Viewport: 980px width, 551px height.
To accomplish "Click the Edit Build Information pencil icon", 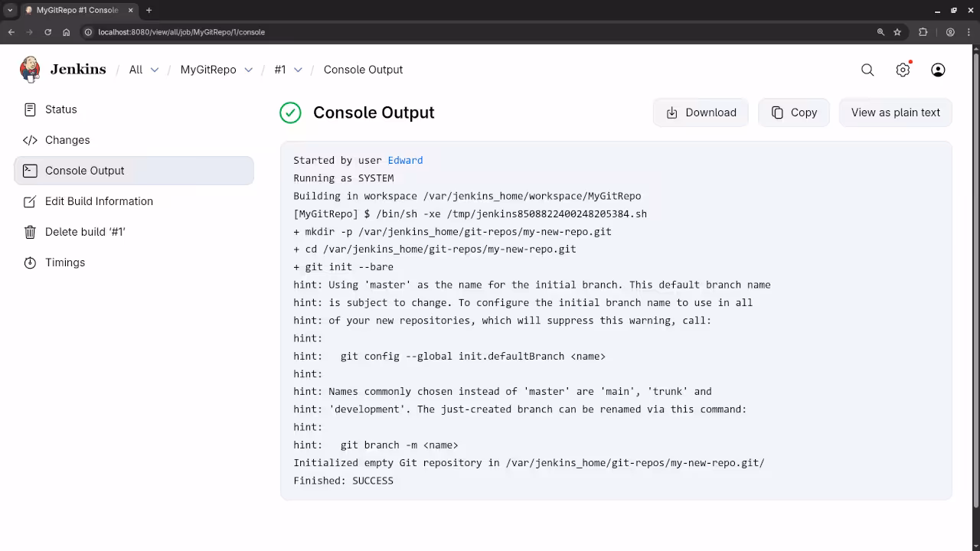I will [x=30, y=201].
